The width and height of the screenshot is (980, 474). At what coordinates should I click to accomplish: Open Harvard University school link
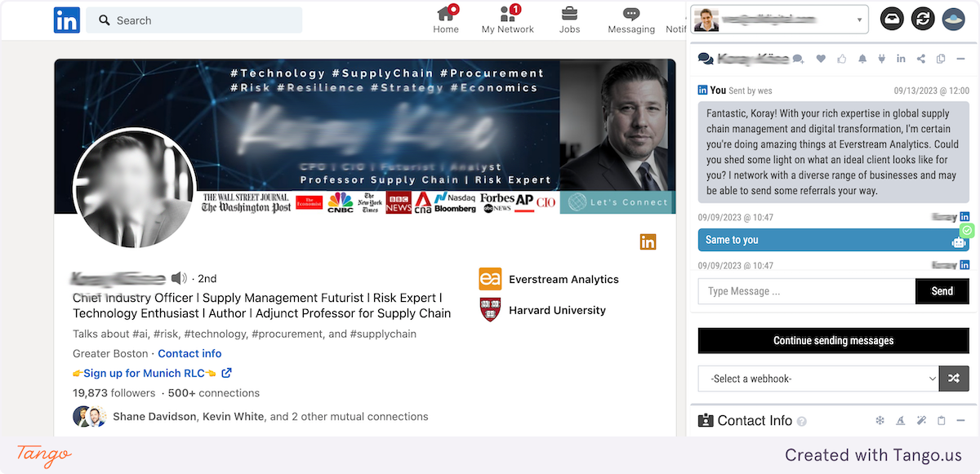point(542,310)
